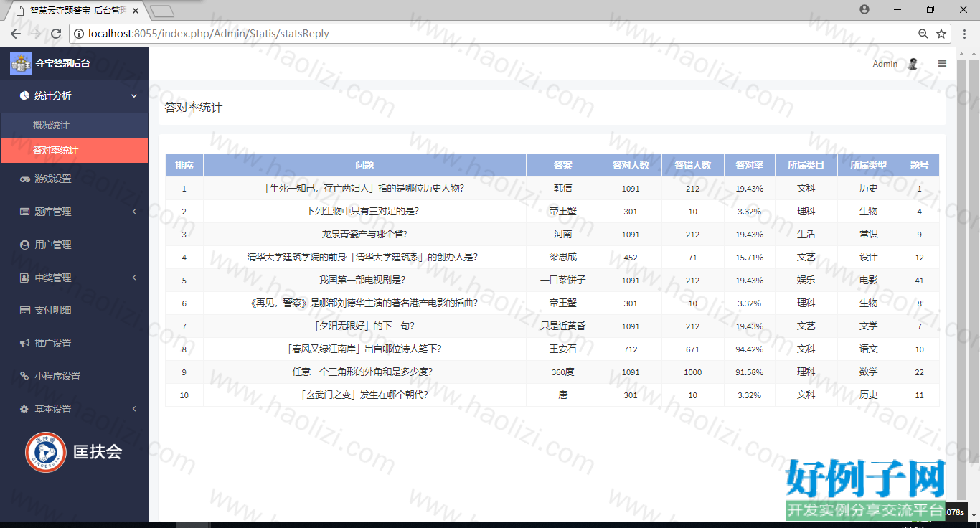The image size is (980, 528).
Task: Click the browser back arrow
Action: (15, 34)
